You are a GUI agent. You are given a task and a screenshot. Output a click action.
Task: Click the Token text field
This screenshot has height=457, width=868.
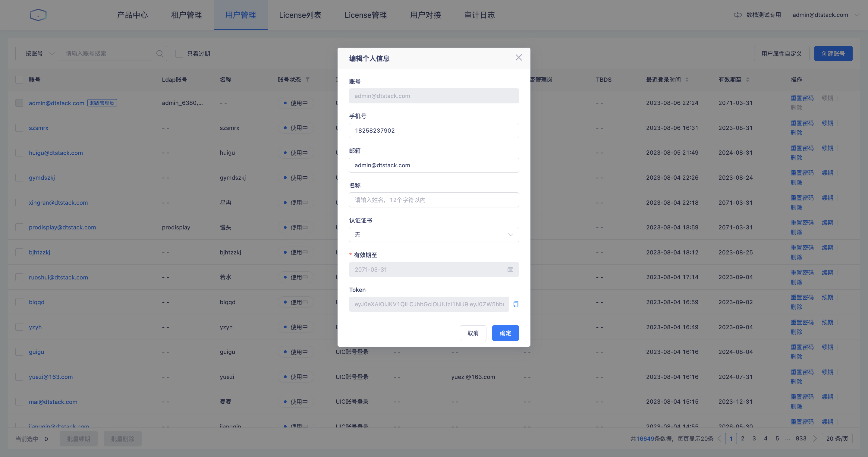[429, 304]
